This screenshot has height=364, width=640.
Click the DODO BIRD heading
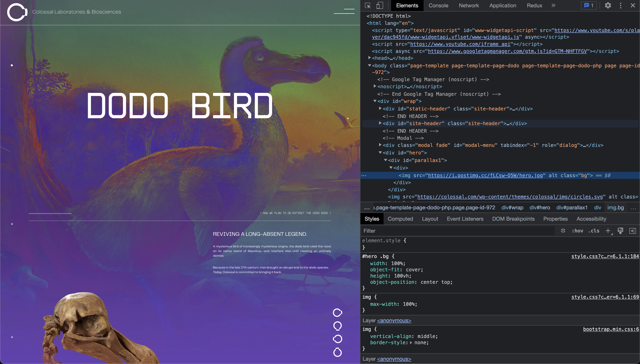[x=180, y=105]
